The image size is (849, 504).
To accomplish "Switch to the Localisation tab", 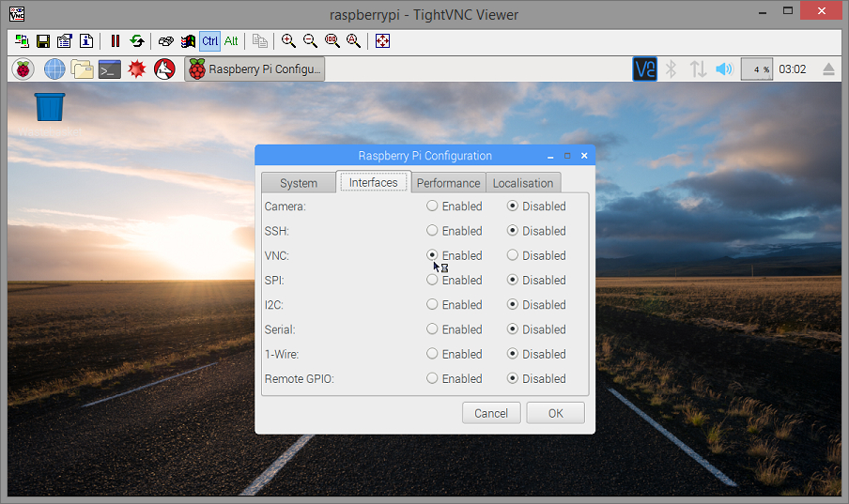I will pos(523,183).
